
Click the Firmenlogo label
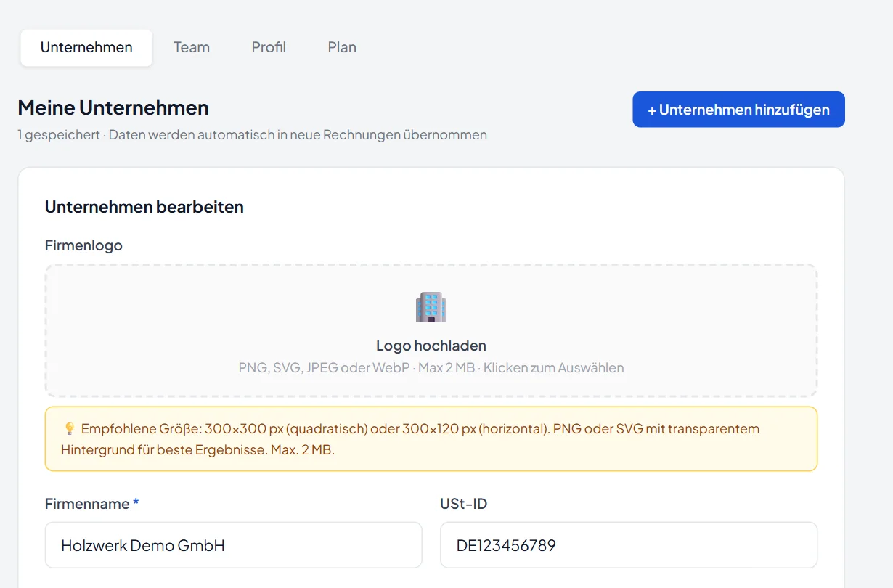[x=83, y=245]
